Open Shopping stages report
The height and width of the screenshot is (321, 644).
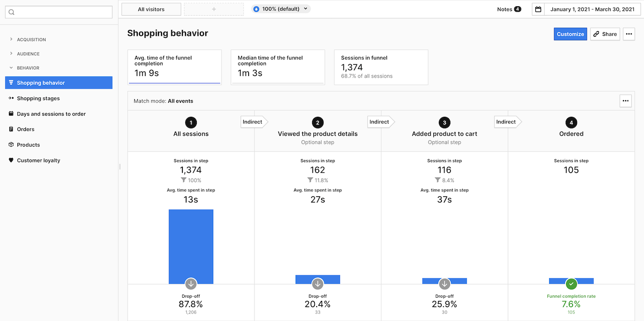38,98
